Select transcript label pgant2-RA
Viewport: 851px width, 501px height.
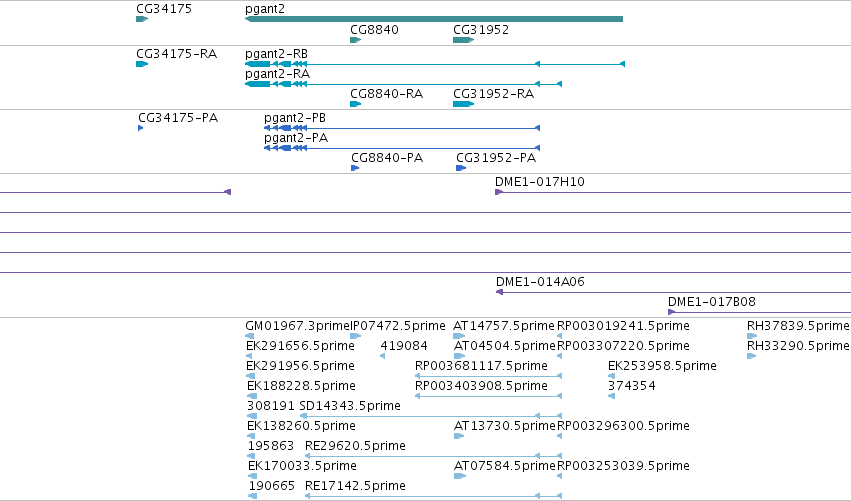click(x=277, y=74)
